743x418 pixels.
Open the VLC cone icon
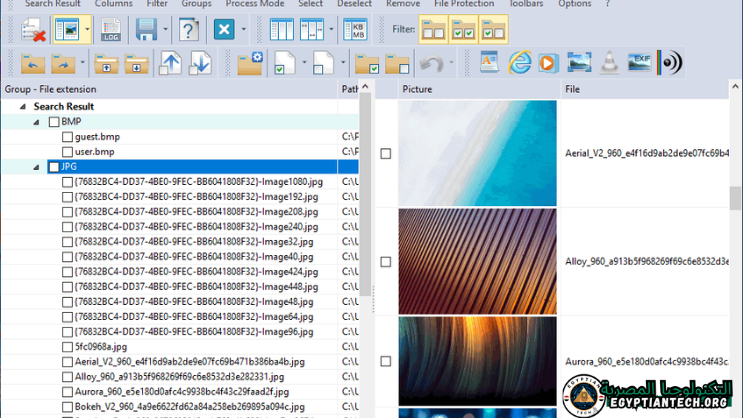[609, 62]
